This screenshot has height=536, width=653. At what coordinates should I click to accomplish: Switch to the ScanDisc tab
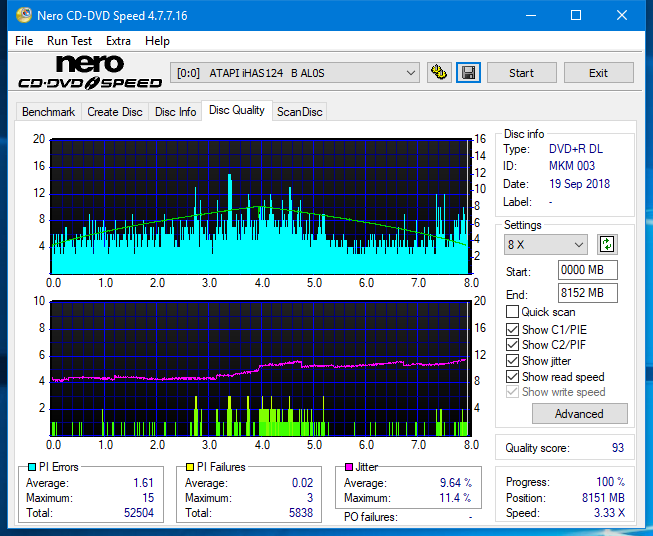[299, 112]
